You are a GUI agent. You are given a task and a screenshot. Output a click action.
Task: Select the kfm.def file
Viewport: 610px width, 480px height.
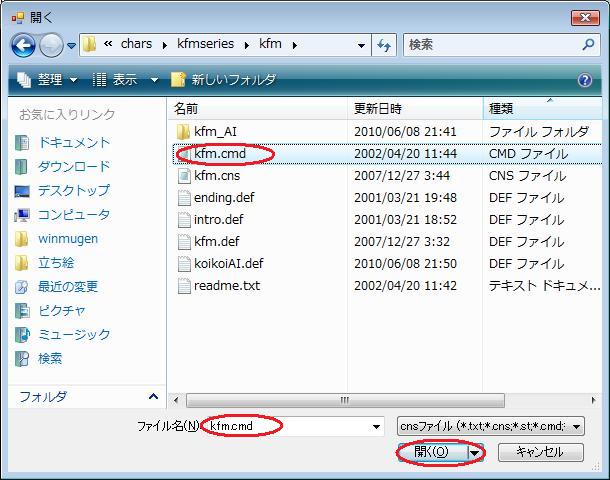217,242
